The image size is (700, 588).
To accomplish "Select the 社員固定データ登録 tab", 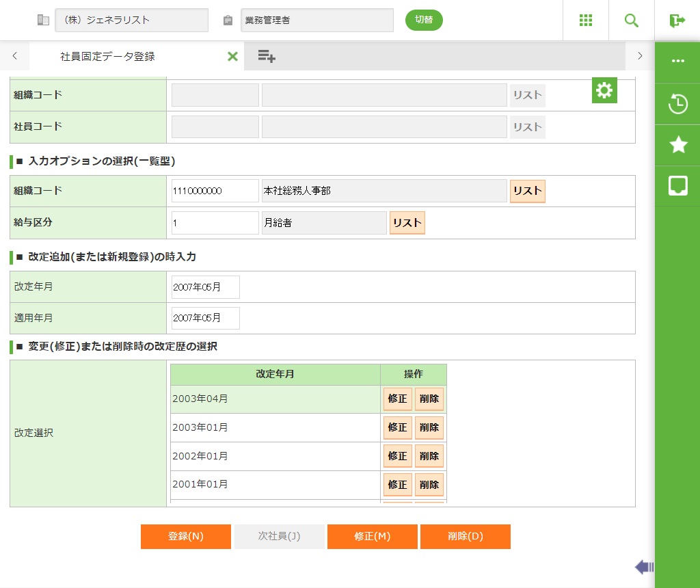I will (107, 57).
